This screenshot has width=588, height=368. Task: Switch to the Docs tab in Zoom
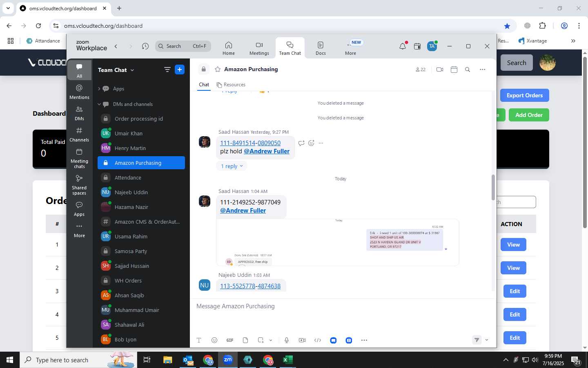point(321,48)
